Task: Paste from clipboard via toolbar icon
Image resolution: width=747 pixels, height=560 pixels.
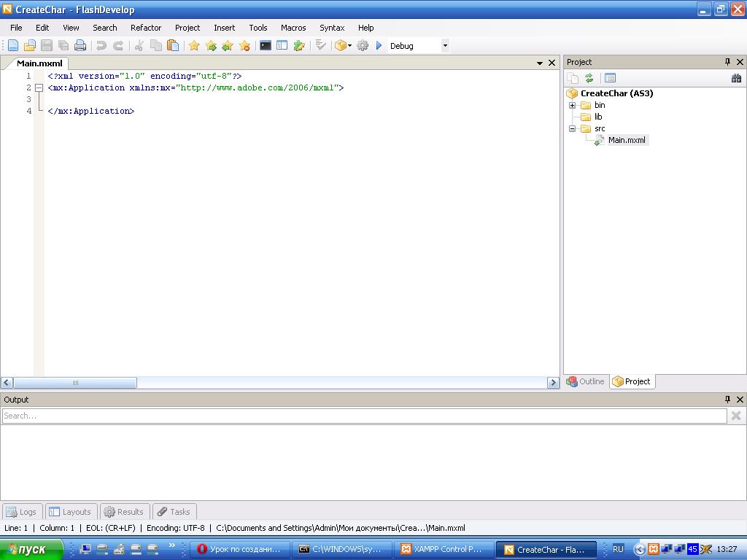Action: click(172, 46)
